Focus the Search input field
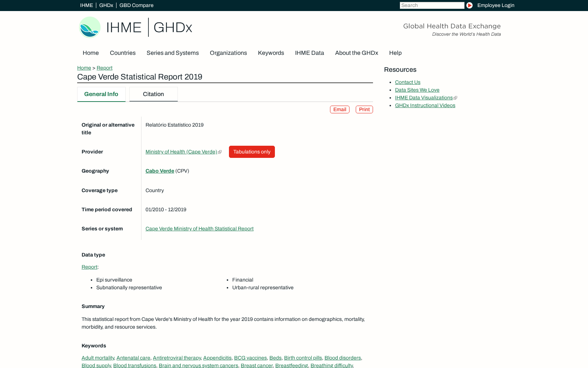The width and height of the screenshot is (588, 368). coord(432,5)
